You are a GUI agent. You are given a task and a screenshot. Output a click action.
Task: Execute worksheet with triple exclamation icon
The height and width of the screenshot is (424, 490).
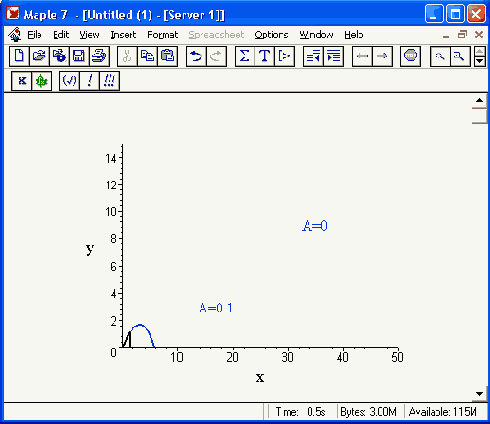[x=109, y=81]
